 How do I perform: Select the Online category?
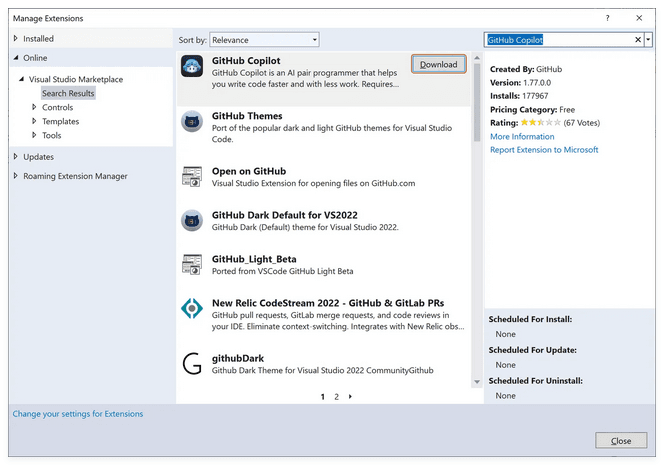point(35,58)
